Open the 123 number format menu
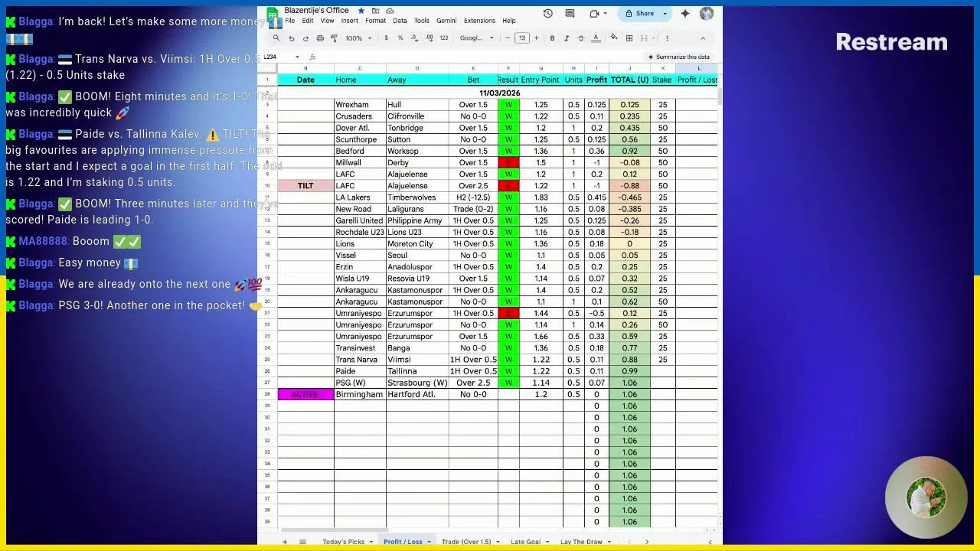This screenshot has width=980, height=551. click(x=443, y=38)
